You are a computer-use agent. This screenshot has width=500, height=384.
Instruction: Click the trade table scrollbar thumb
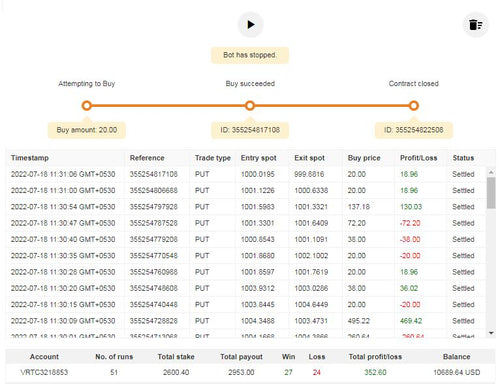(x=491, y=193)
